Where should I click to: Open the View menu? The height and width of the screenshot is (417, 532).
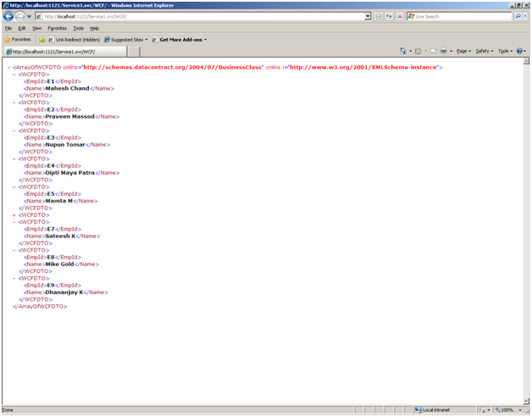[36, 28]
